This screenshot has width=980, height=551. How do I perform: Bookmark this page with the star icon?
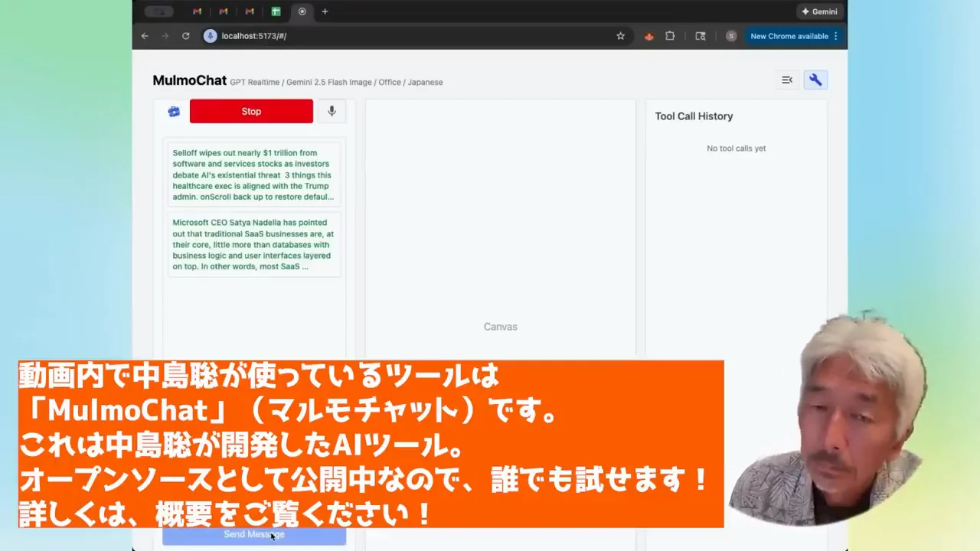click(620, 36)
